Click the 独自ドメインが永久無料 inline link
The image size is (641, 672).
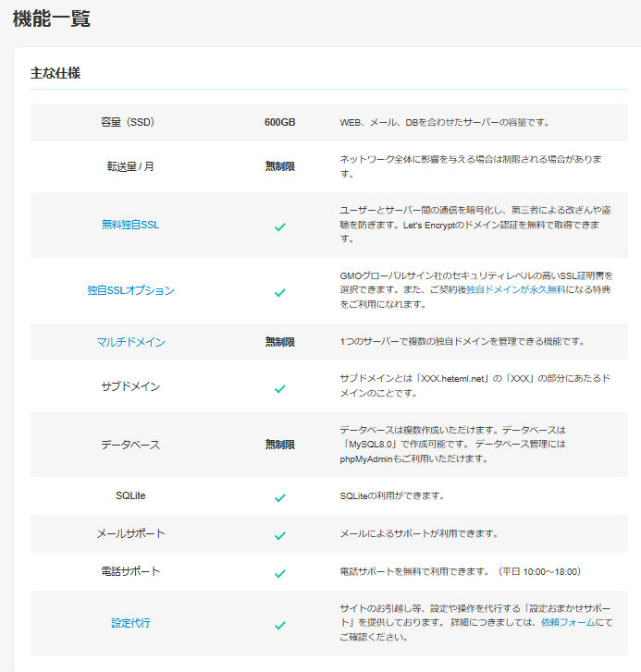tap(517, 289)
